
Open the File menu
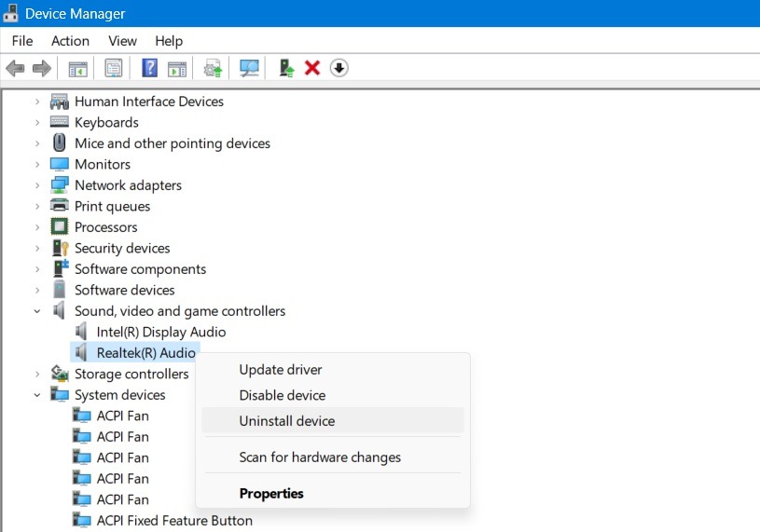(x=22, y=41)
